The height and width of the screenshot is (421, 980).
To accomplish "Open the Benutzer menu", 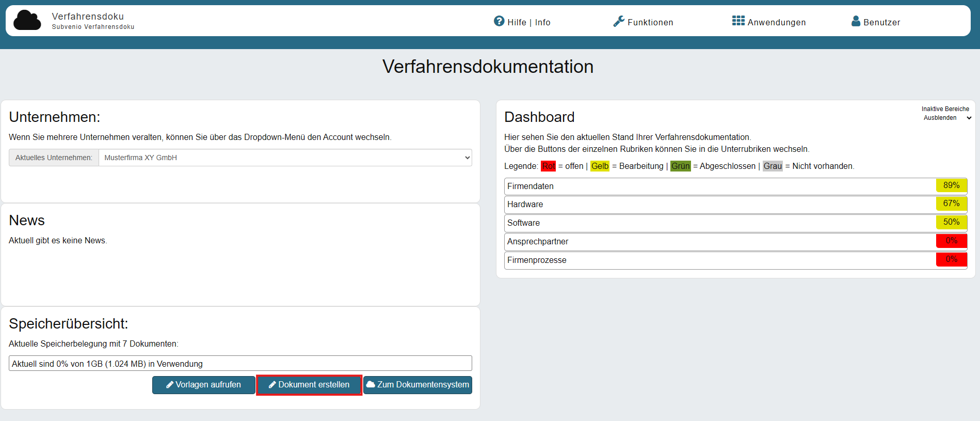I will [x=876, y=22].
